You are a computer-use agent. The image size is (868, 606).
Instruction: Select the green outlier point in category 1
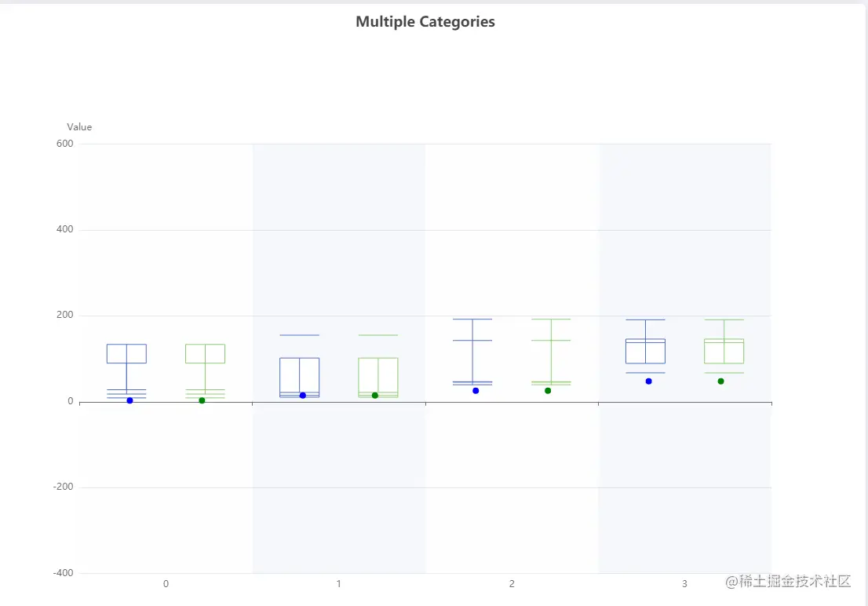[375, 395]
